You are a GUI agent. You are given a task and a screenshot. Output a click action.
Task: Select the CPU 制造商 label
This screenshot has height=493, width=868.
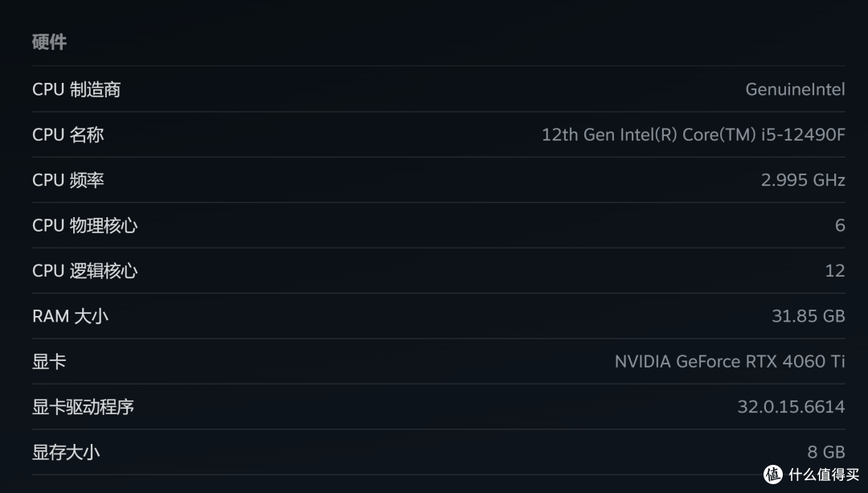[76, 89]
